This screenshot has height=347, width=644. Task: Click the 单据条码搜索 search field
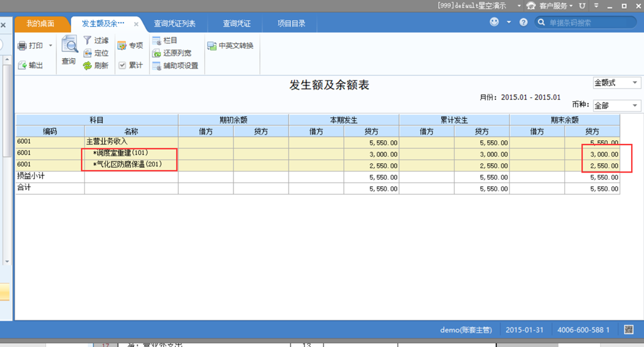point(591,23)
